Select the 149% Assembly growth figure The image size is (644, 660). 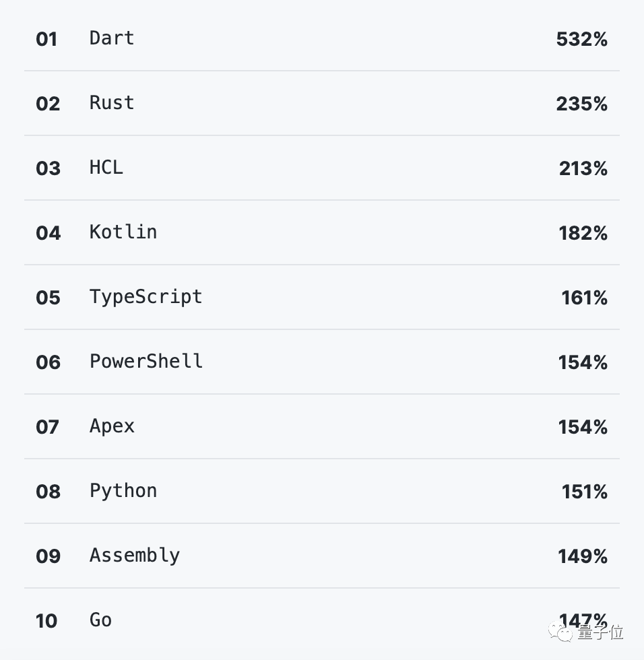pyautogui.click(x=583, y=556)
